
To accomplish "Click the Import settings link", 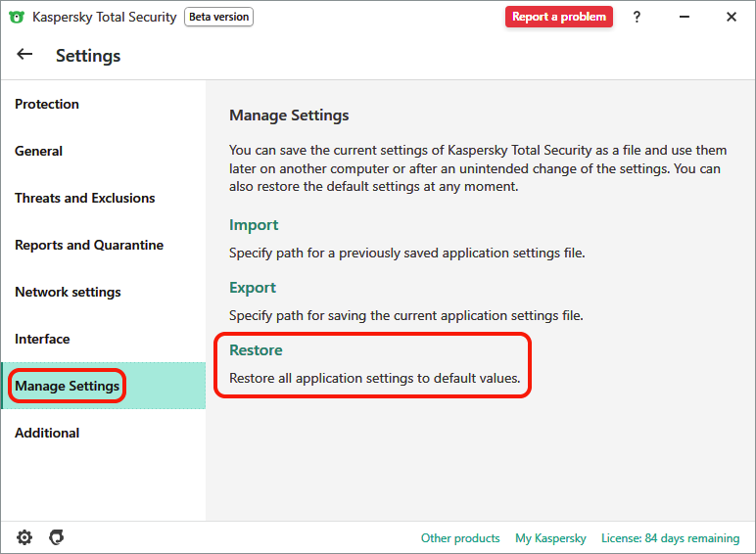I will (254, 225).
